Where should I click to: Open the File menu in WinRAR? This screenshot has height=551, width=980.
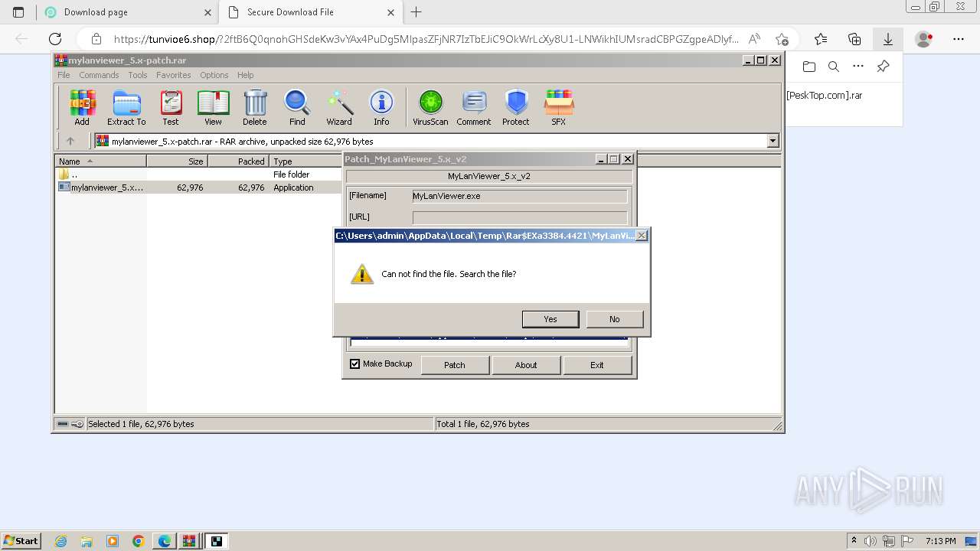pos(64,75)
